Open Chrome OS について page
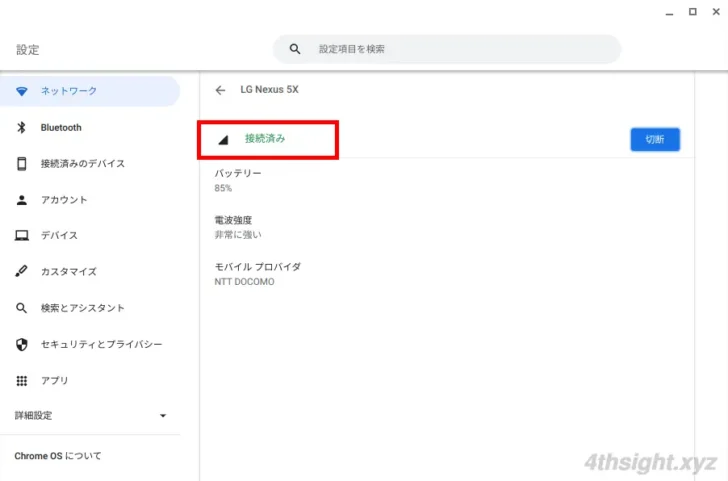The width and height of the screenshot is (728, 481). tap(58, 456)
